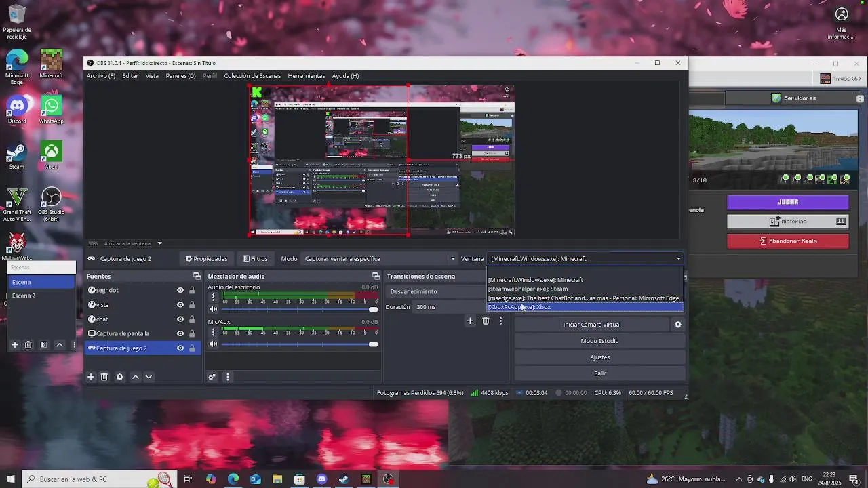Hide the Captura de juego 2 source

click(180, 348)
